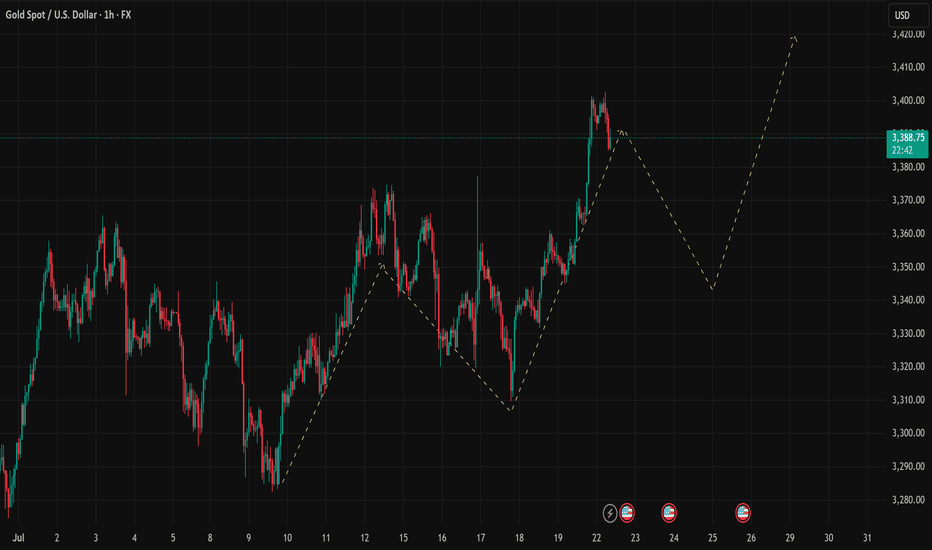Screen dimensions: 932x550
Task: Click the 1h interval in the chart title
Action: click(x=109, y=15)
